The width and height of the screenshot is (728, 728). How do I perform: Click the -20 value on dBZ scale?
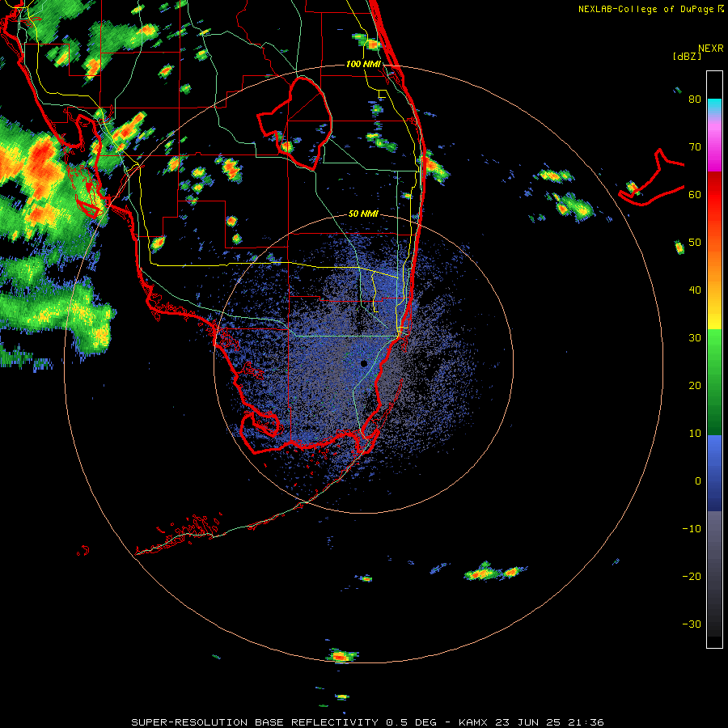[x=692, y=576]
